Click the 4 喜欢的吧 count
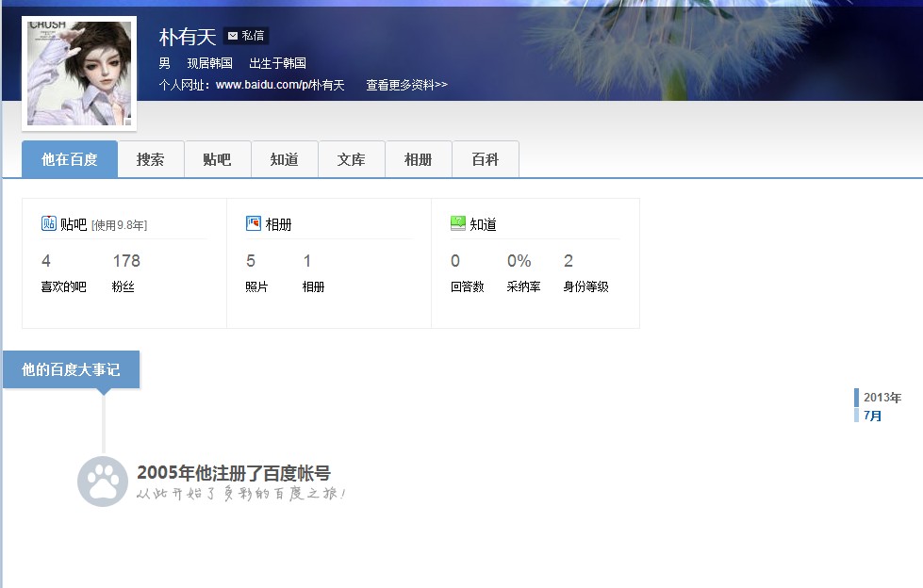This screenshot has height=588, width=923. [x=46, y=261]
